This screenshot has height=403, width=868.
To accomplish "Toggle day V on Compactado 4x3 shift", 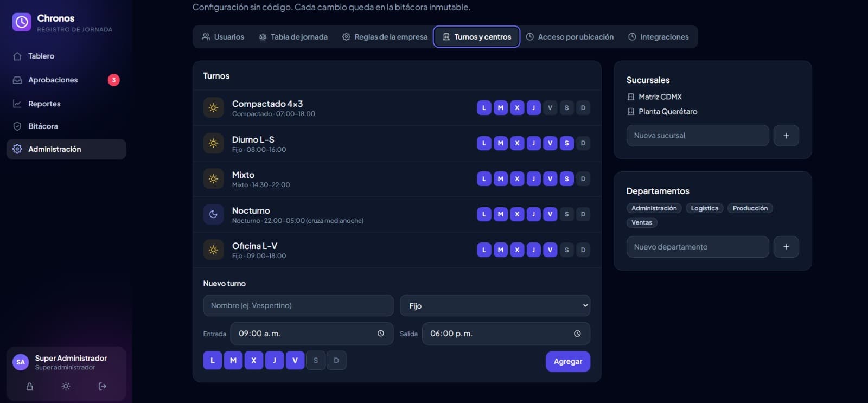I will (550, 108).
